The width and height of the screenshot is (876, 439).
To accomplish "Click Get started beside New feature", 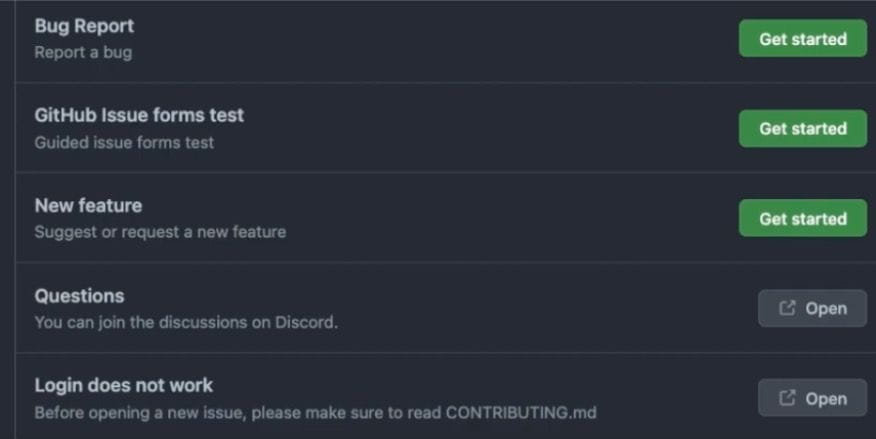I will 802,219.
